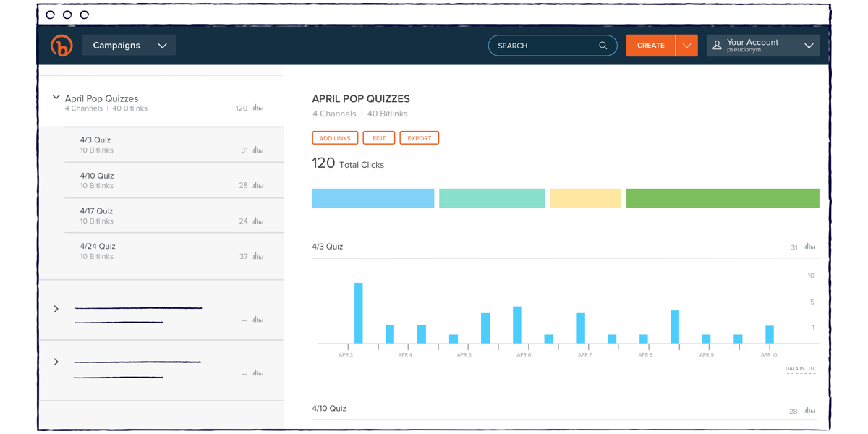Image resolution: width=868 pixels, height=434 pixels.
Task: Click chart icon beside 4/17 Quiz row
Action: coord(258,221)
